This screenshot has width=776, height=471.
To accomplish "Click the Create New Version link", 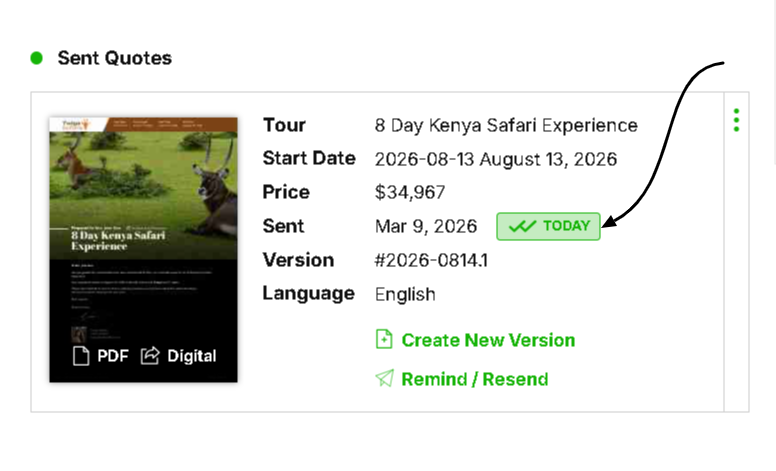I will [x=488, y=340].
